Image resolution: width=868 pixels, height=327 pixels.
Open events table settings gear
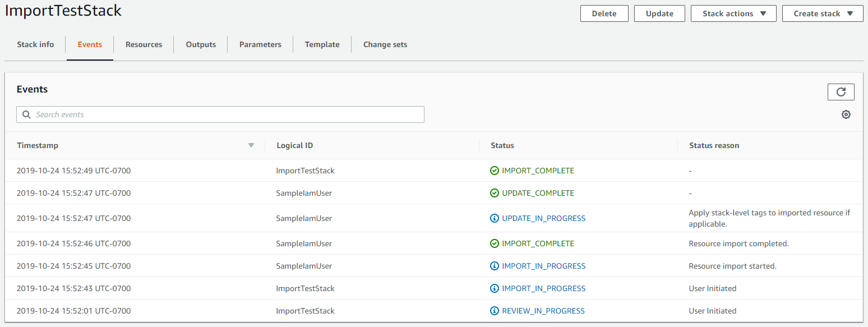coord(846,114)
